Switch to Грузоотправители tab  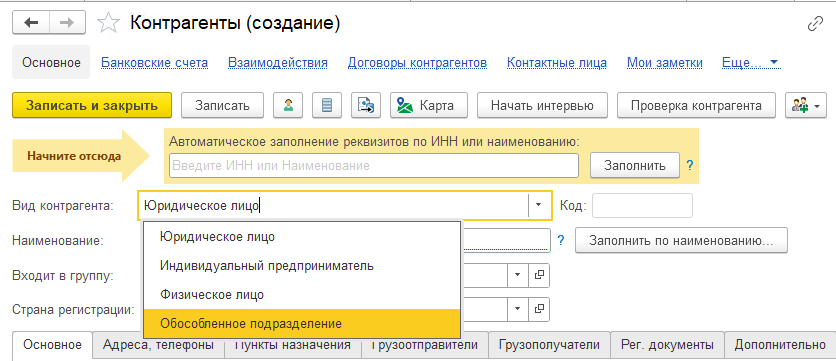coord(425,345)
